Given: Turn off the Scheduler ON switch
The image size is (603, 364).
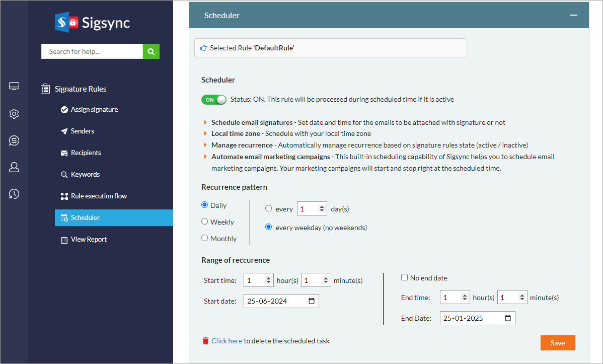Looking at the screenshot, I should (x=214, y=100).
